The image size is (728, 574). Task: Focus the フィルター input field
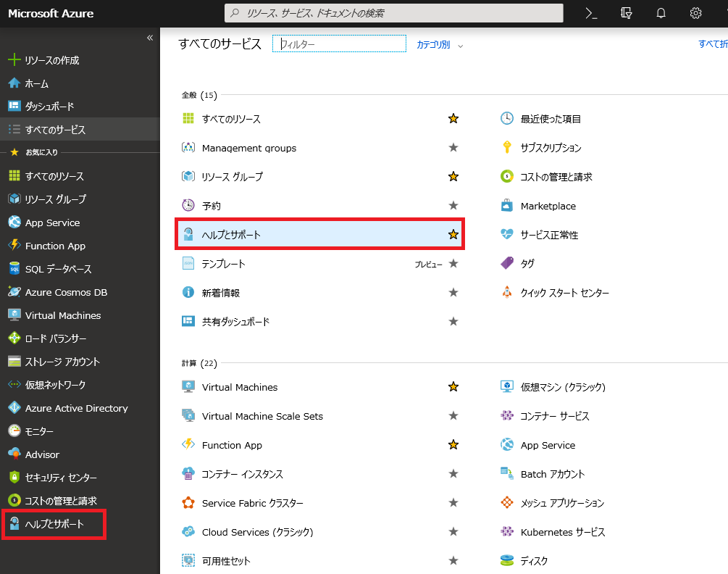(339, 43)
